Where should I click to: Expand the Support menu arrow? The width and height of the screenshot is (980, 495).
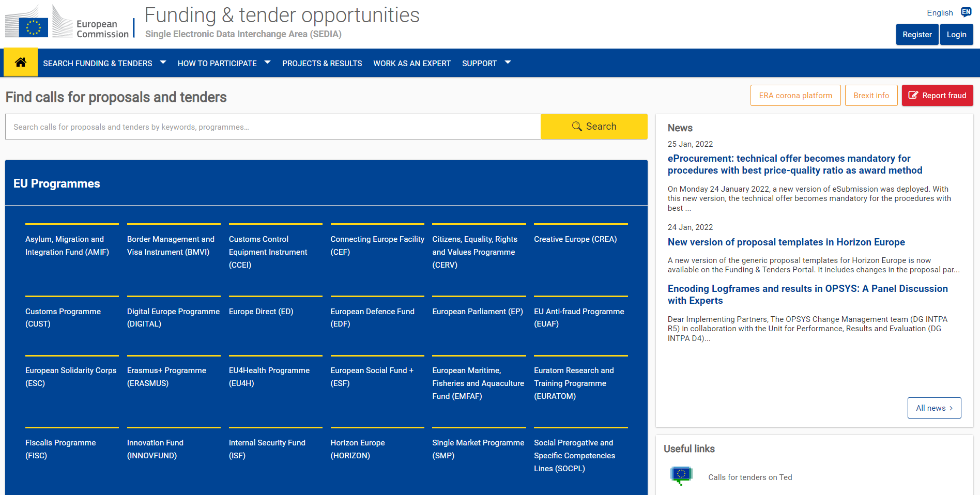[x=508, y=63]
